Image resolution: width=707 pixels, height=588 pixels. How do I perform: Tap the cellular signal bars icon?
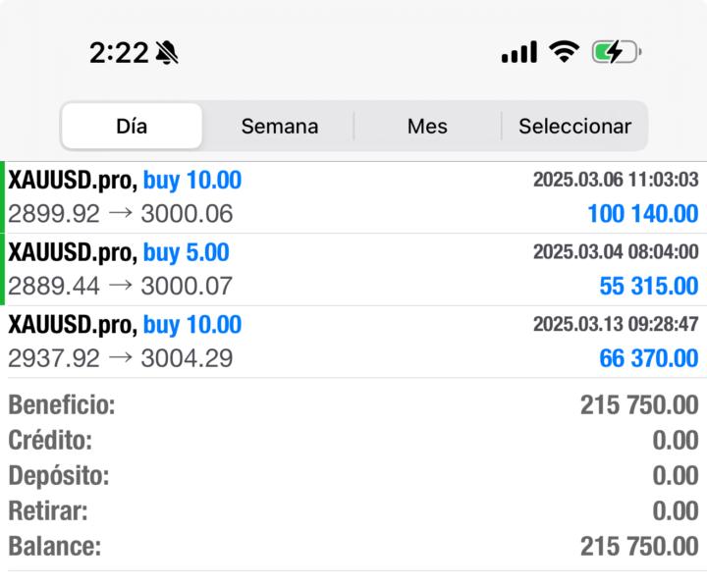point(519,52)
